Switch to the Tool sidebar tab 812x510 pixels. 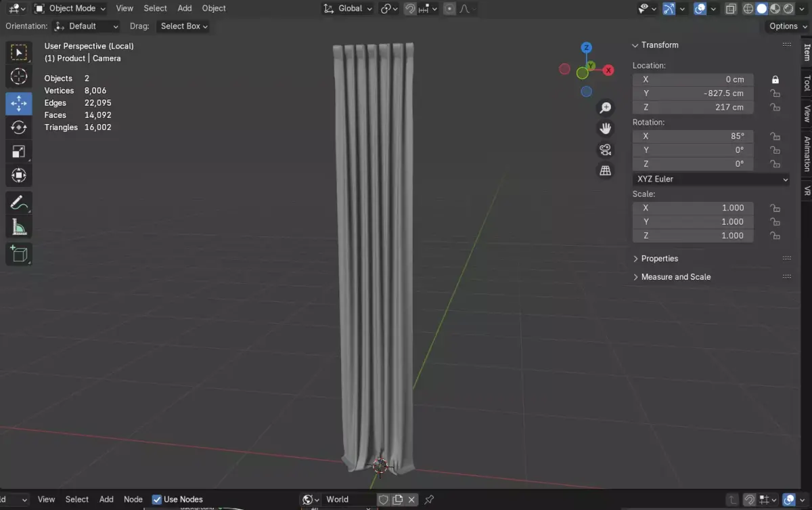807,83
